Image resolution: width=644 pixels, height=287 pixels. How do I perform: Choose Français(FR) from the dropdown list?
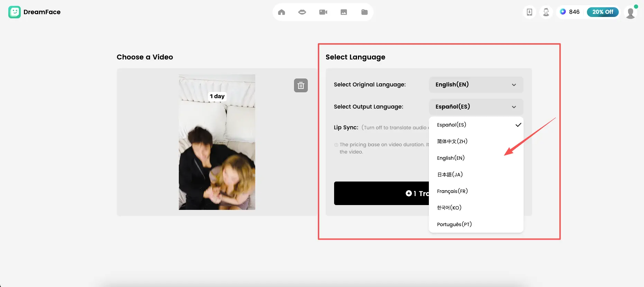452,191
